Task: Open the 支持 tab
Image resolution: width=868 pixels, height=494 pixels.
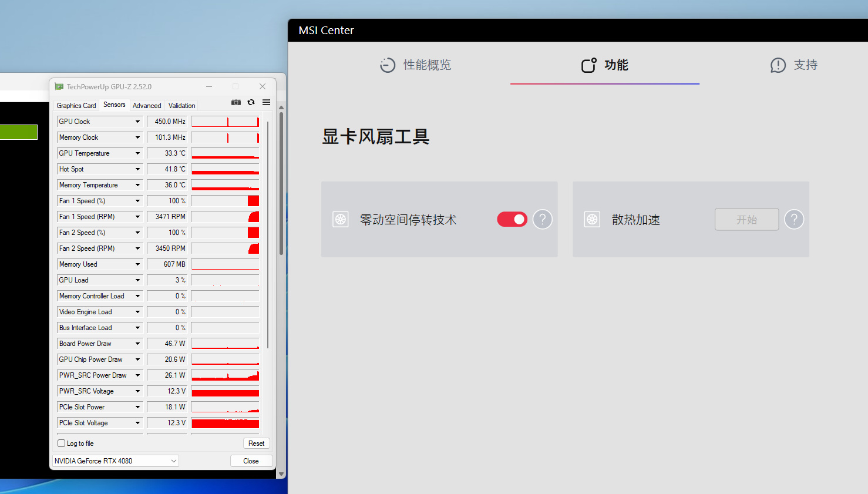Action: tap(794, 65)
